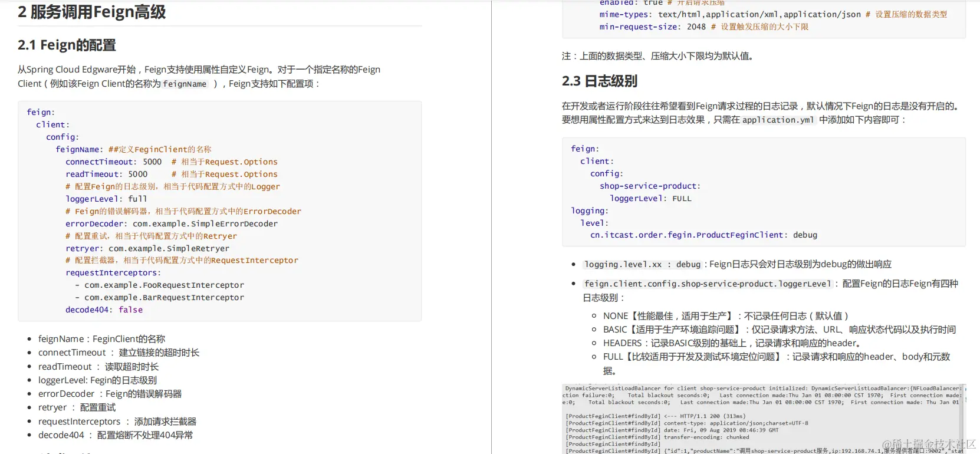This screenshot has width=980, height=454.
Task: Click bullet 'errorDecoder ：Feign的错误解码器'
Action: pos(110,394)
